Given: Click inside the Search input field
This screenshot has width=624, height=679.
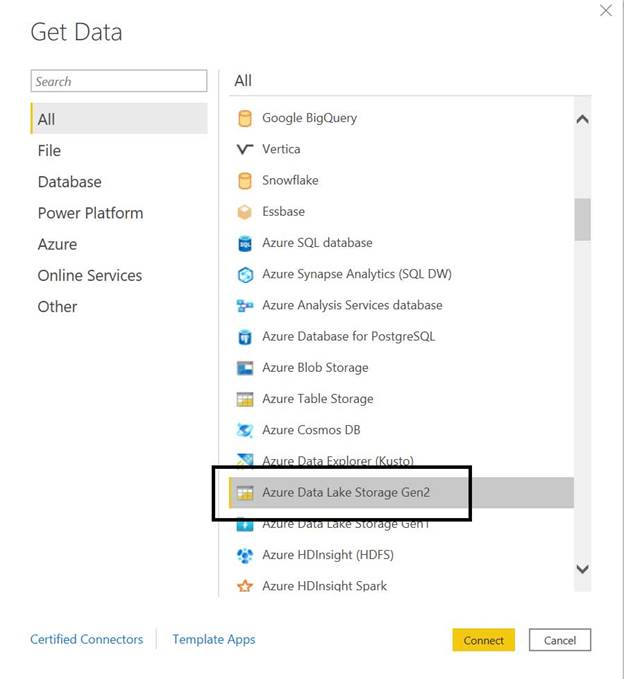Looking at the screenshot, I should 118,82.
